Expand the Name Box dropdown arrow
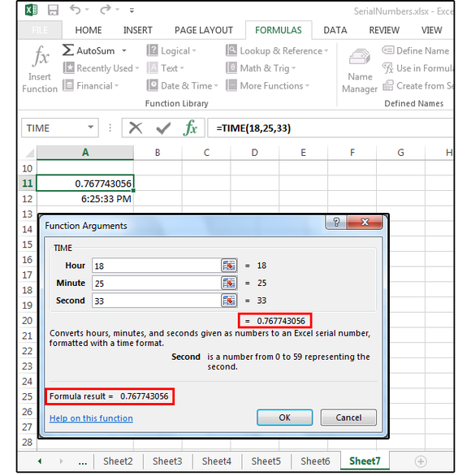The height and width of the screenshot is (476, 471). tap(90, 128)
